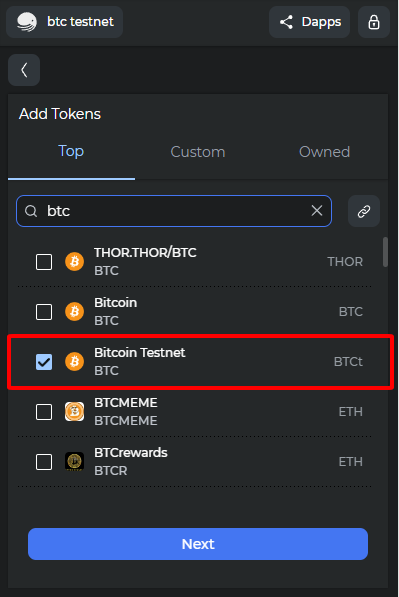Click the Bitcoin Testnet orange coin icon
The width and height of the screenshot is (399, 597).
[75, 361]
